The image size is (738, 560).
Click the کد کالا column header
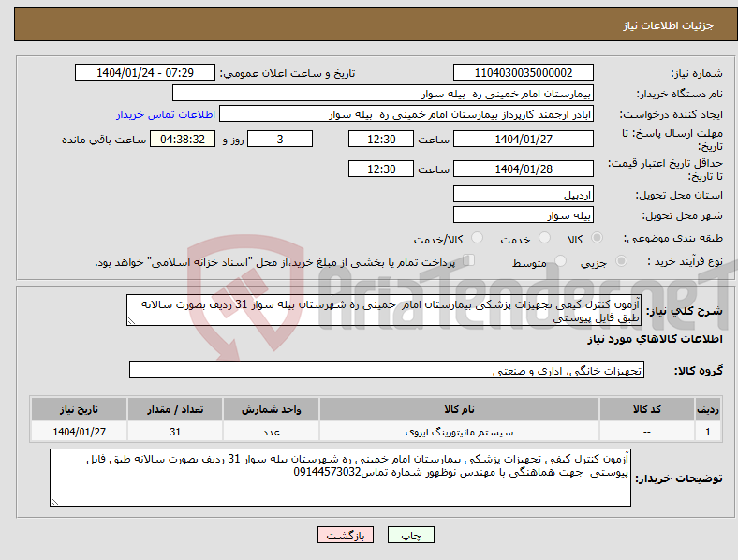pyautogui.click(x=647, y=409)
